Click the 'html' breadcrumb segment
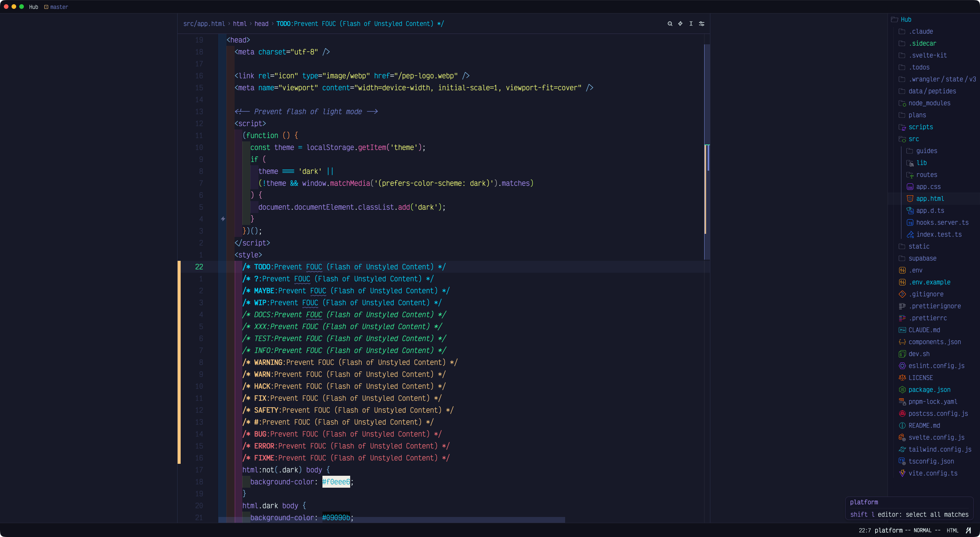Screen dimensions: 980x537 240,24
